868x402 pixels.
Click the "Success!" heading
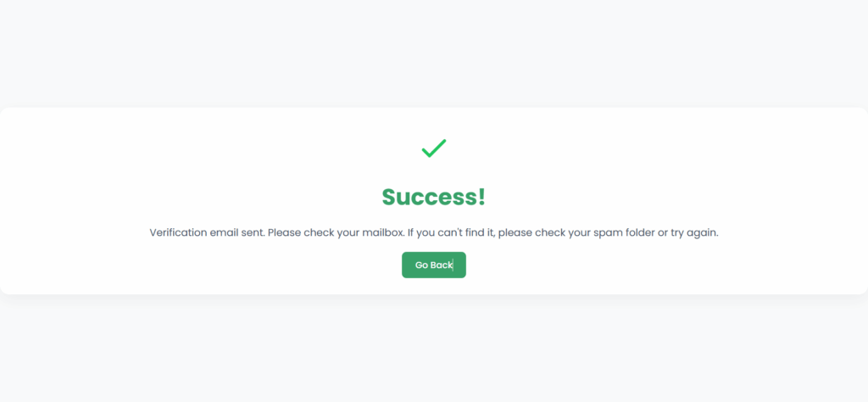(x=433, y=197)
